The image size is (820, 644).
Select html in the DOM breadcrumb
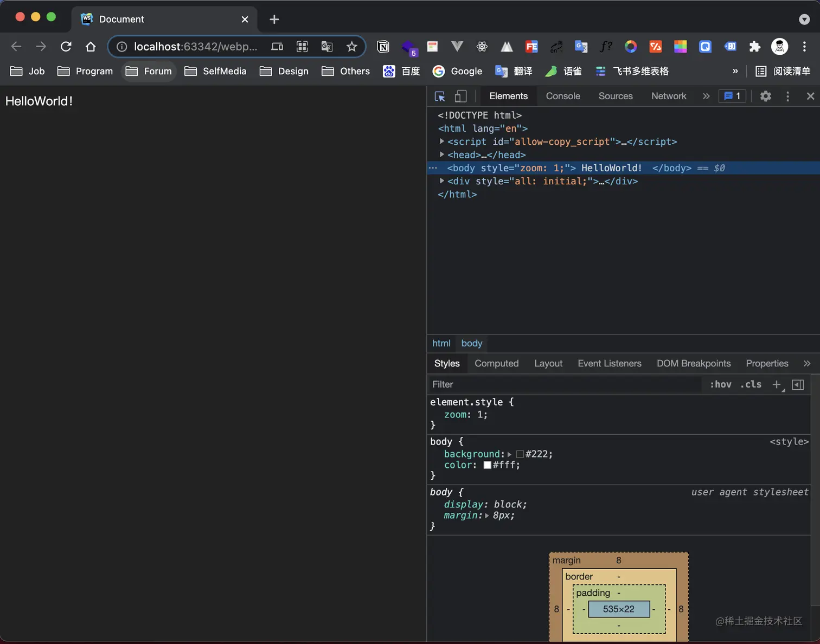tap(441, 343)
